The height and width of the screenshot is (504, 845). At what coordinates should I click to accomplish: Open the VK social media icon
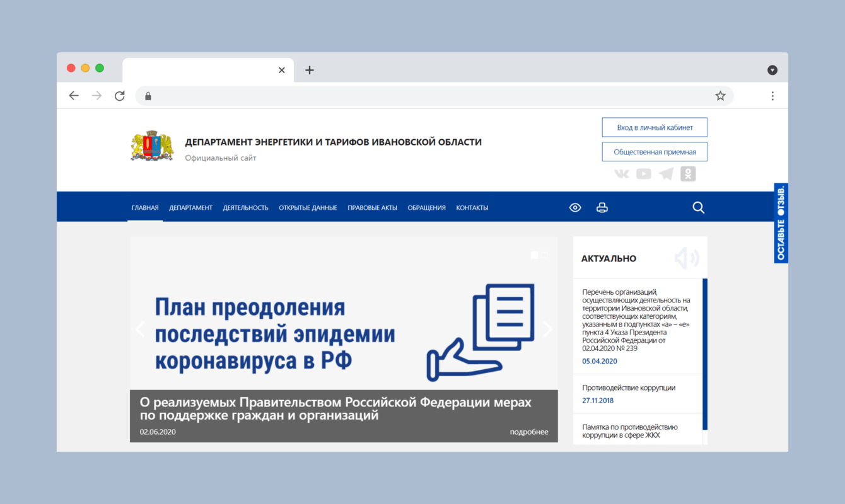(621, 174)
